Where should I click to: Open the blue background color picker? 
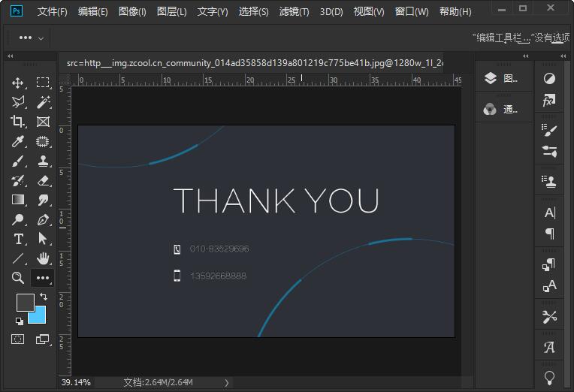coord(39,317)
